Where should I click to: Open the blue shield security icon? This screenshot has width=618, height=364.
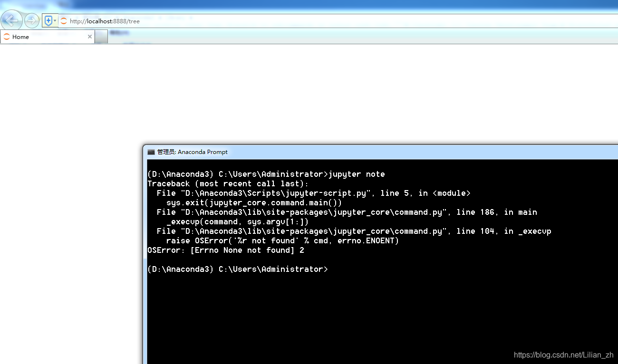click(48, 21)
